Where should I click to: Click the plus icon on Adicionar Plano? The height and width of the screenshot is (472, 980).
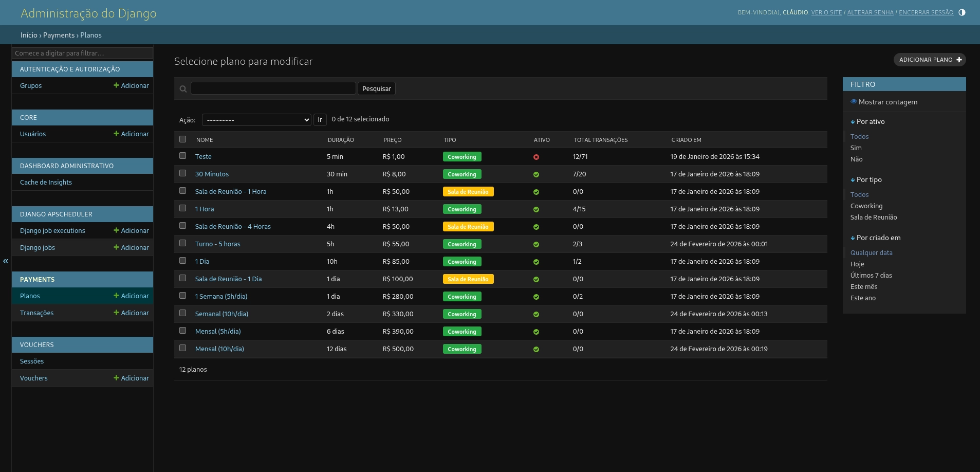coord(959,60)
